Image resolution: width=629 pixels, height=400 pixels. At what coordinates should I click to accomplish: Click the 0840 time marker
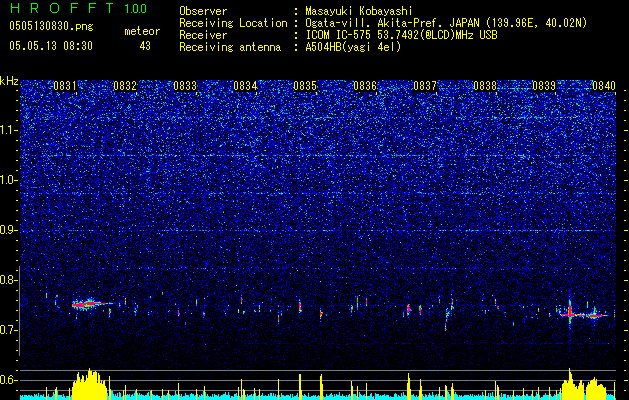pyautogui.click(x=604, y=86)
